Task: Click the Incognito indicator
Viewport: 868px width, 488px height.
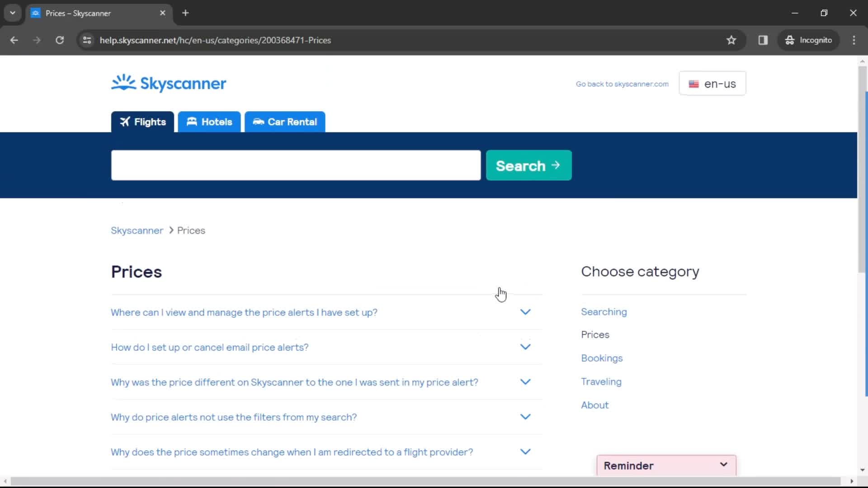Action: click(x=809, y=40)
